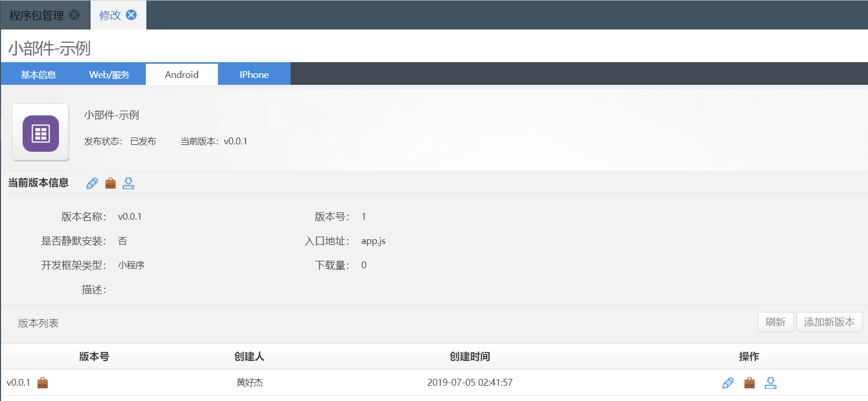Click the 创建时间 column header
This screenshot has height=401, width=868.
[x=470, y=357]
